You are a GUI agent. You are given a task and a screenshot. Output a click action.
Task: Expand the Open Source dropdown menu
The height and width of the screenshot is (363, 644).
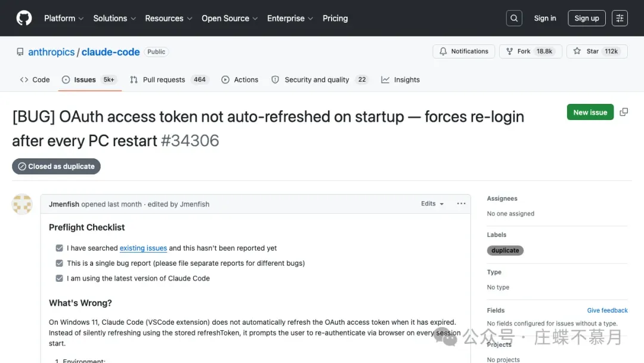[229, 19]
